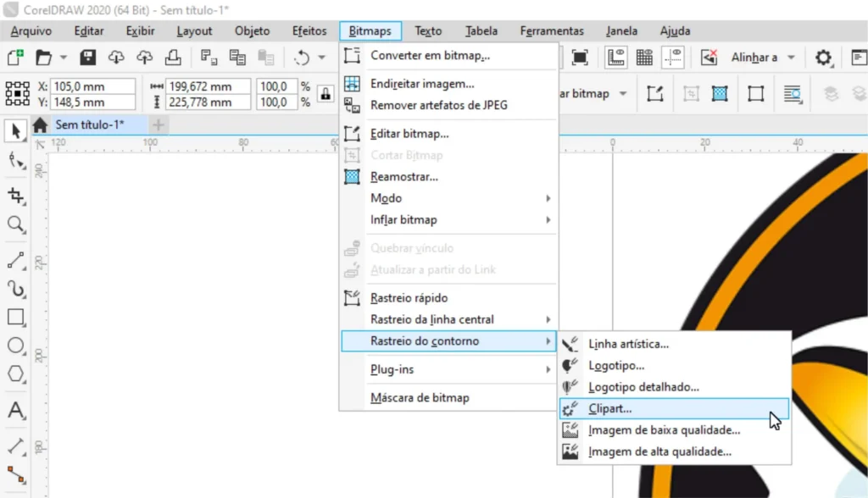The image size is (868, 498).
Task: Choose Reamostrar... entry
Action: coord(448,176)
